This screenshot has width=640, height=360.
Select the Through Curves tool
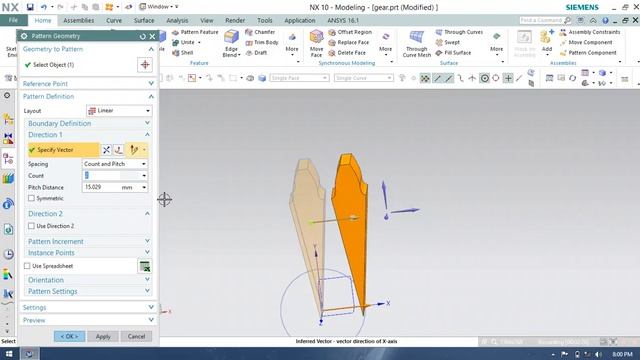coord(459,32)
